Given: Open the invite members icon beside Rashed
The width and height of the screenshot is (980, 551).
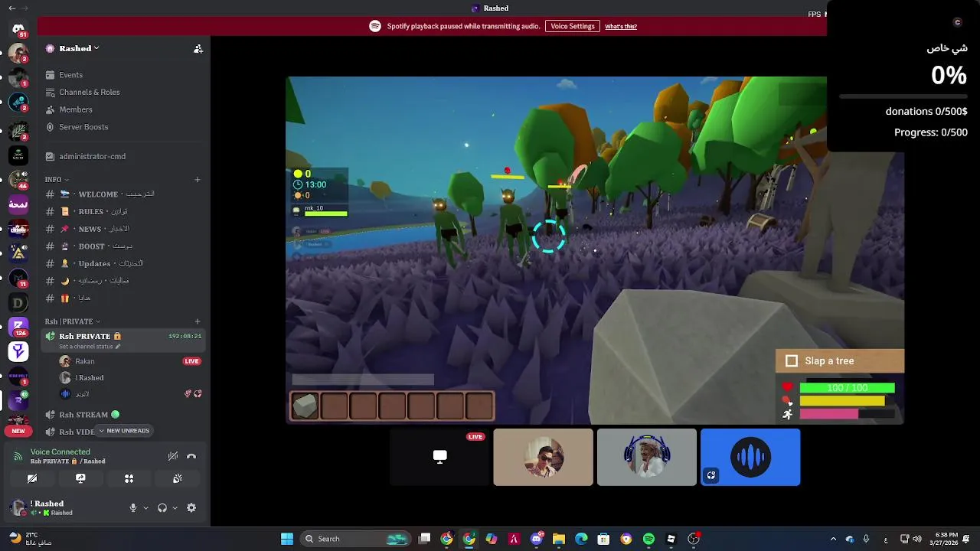Looking at the screenshot, I should [198, 48].
